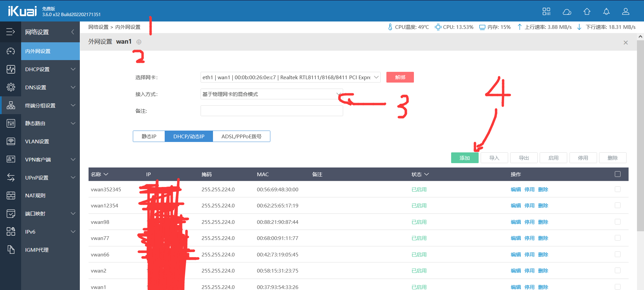Viewport: 644px width, 290px height.
Task: Click the vertical scrollbar on the right
Action: tap(640, 134)
